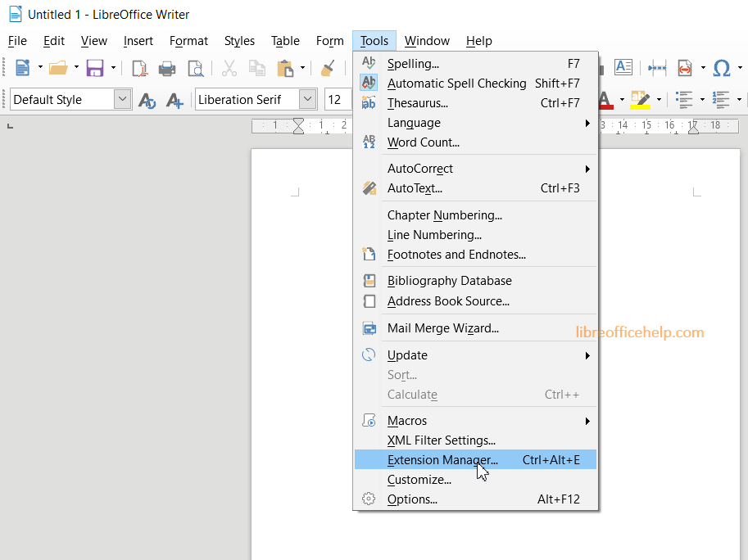The height and width of the screenshot is (560, 748).
Task: Apply the red font color button
Action: (605, 100)
